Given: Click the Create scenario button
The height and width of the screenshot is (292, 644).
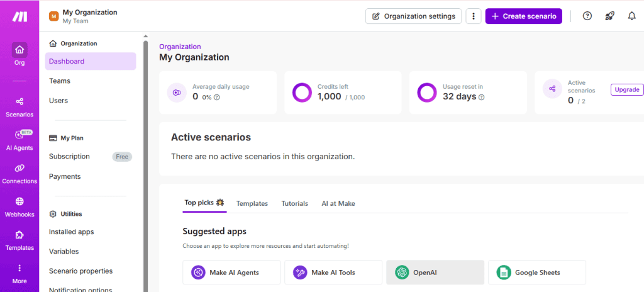Looking at the screenshot, I should [523, 16].
